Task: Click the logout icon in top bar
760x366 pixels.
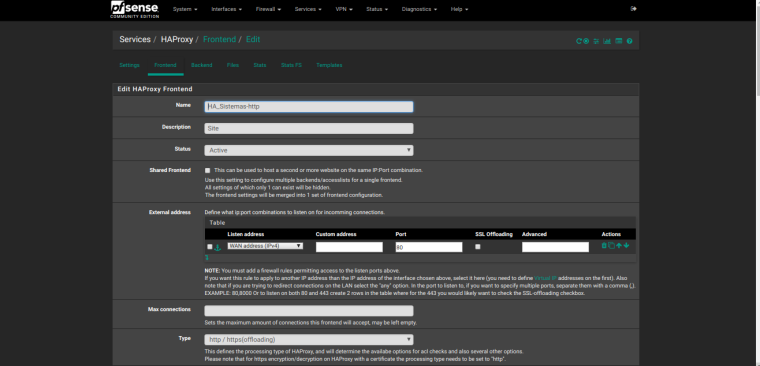Action: click(x=633, y=9)
